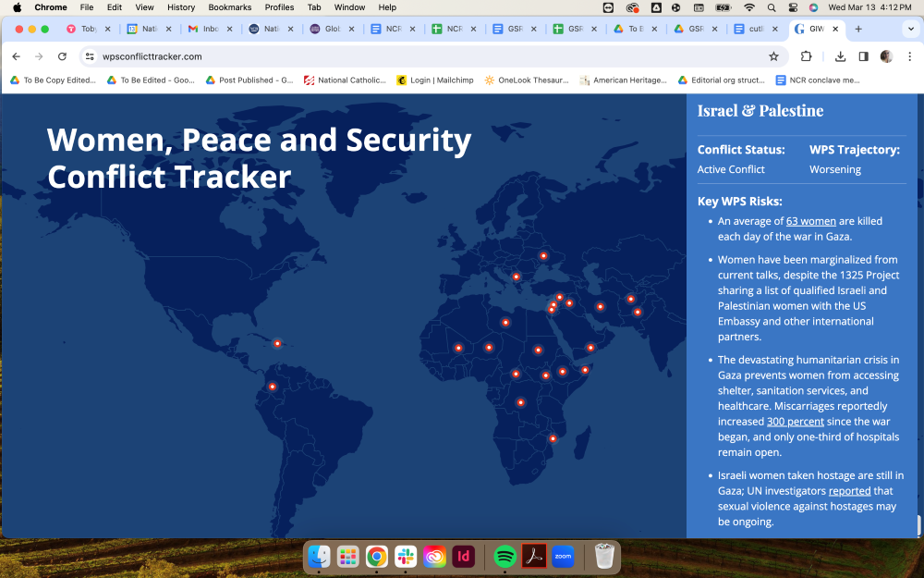Viewport: 924px width, 578px height.
Task: Open Finder from the Dock
Action: pos(319,556)
